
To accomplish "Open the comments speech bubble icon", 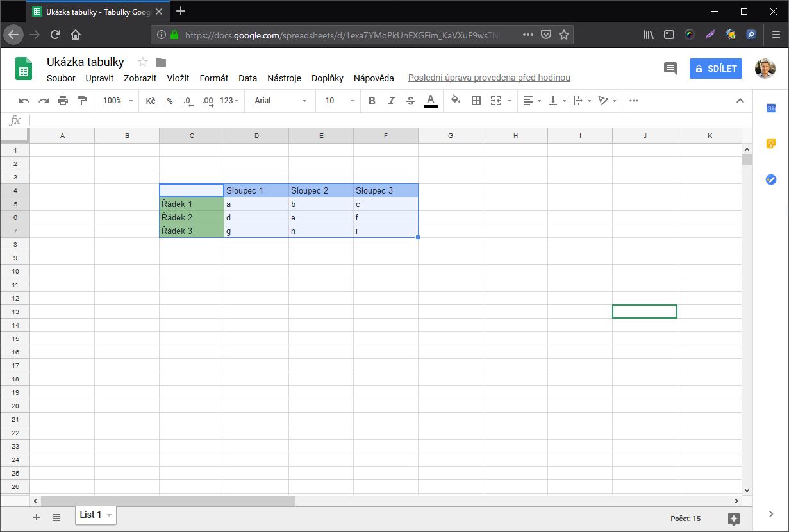I will pyautogui.click(x=670, y=69).
